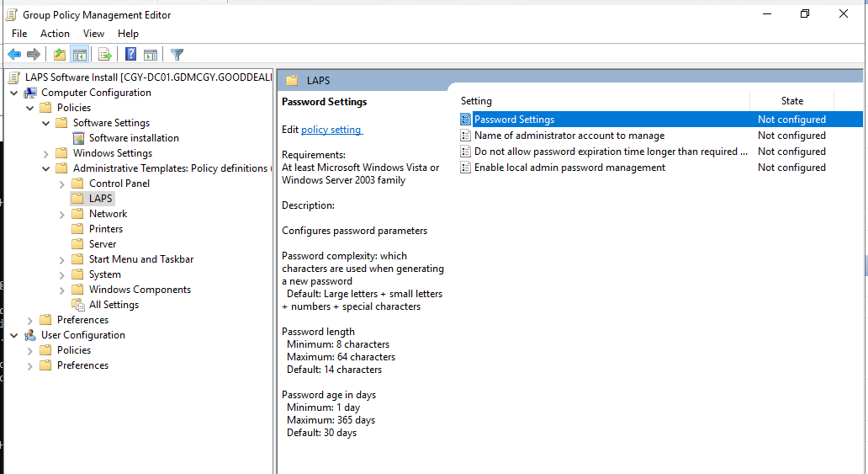The image size is (868, 474).
Task: Click icon for Do not allow password expiration setting
Action: [466, 152]
